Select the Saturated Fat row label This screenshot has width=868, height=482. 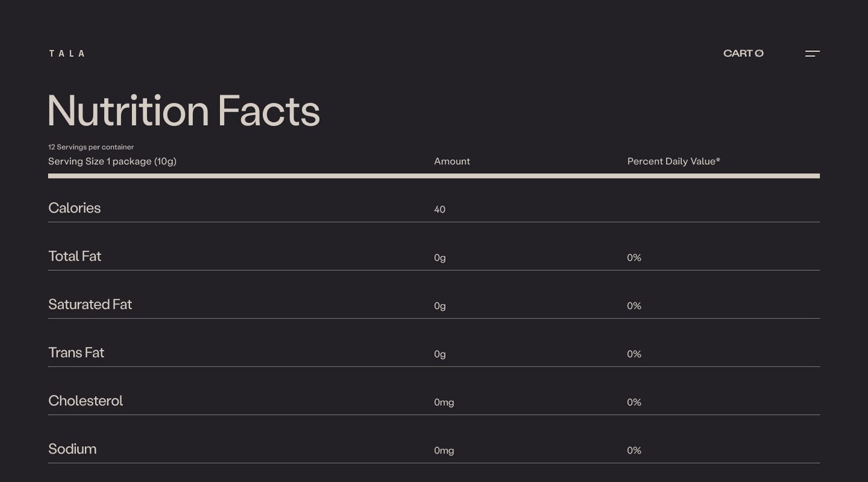[90, 304]
